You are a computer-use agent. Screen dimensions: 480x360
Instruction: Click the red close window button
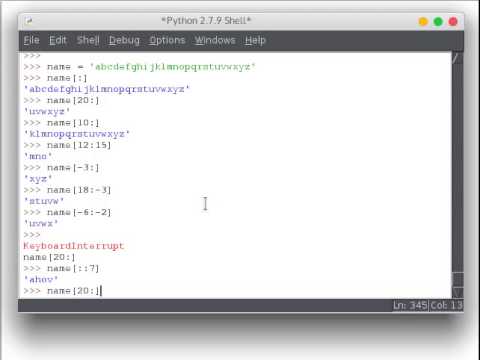pyautogui.click(x=453, y=22)
